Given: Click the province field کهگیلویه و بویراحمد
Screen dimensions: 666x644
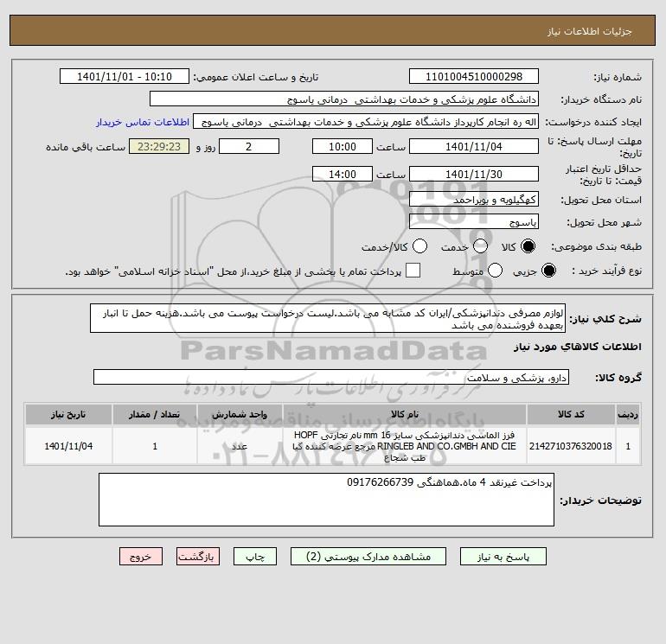Looking at the screenshot, I should pos(474,199).
